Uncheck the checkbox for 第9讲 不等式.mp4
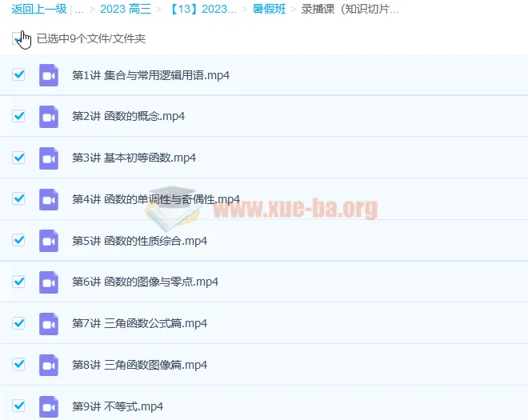Screen dimensions: 528x420 (x=19, y=406)
